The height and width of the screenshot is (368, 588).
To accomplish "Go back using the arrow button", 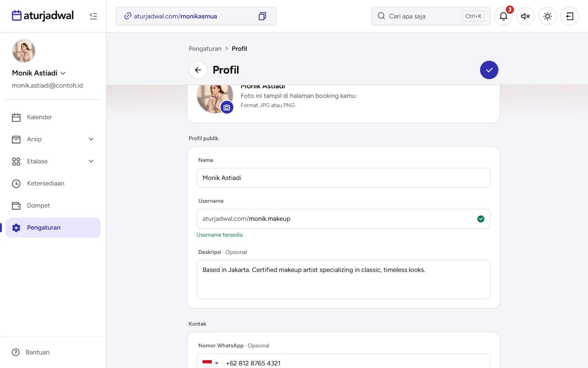I will (198, 70).
